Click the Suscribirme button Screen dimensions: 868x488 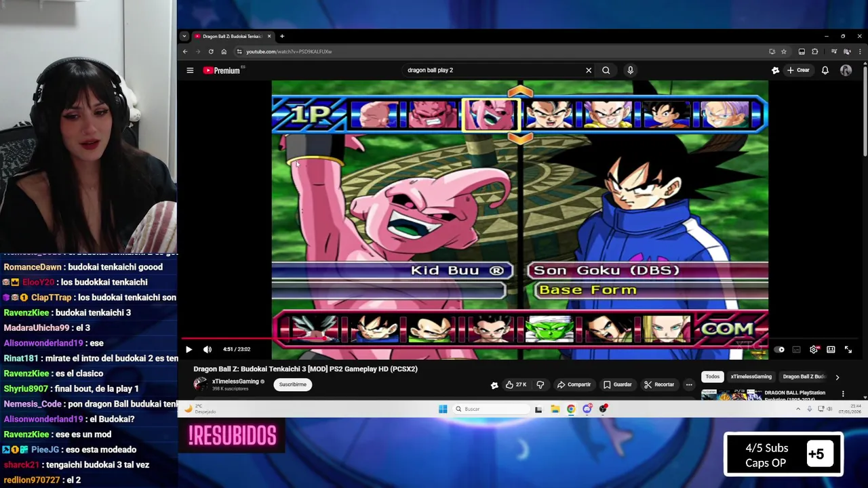pyautogui.click(x=293, y=384)
